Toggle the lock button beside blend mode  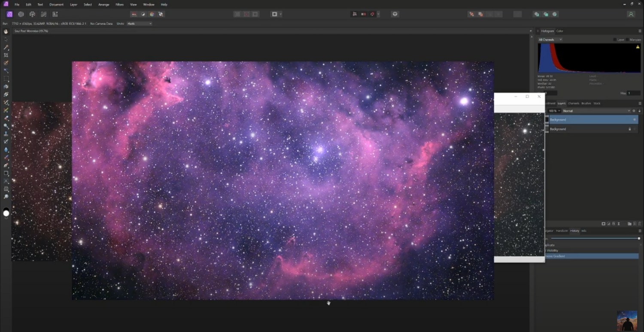pos(639,111)
